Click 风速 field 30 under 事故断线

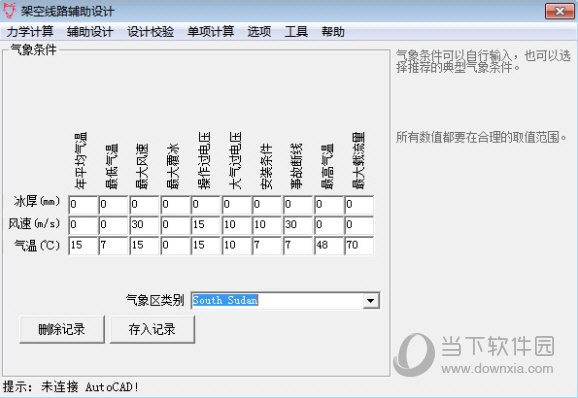[298, 225]
